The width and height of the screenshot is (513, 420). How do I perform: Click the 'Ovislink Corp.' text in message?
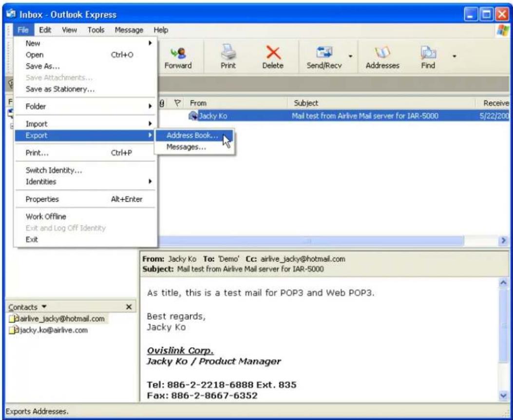pyautogui.click(x=180, y=351)
